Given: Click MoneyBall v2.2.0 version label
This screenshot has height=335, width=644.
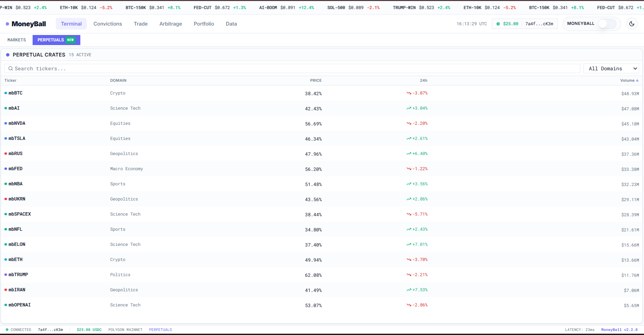Looking at the screenshot, I should click(619, 330).
